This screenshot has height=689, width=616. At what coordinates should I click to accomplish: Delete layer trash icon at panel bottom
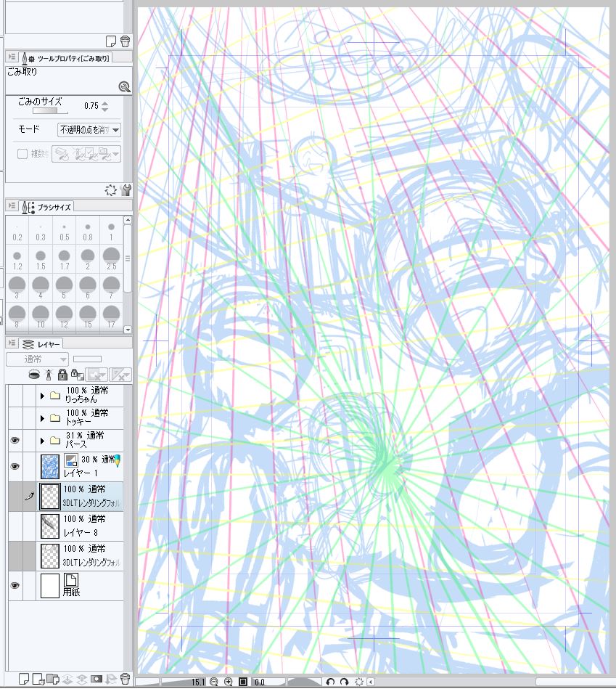tap(125, 679)
